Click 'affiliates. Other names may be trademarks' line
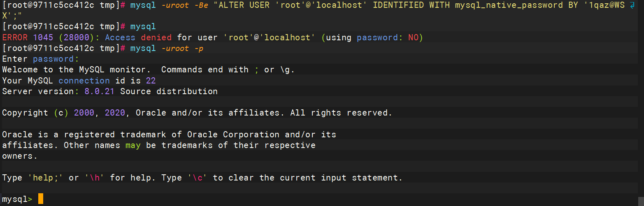Viewport: 644px width, 206px height. [159, 145]
